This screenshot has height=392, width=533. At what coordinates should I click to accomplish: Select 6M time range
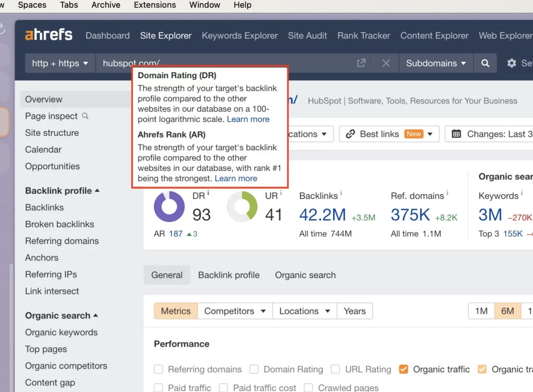coord(507,311)
